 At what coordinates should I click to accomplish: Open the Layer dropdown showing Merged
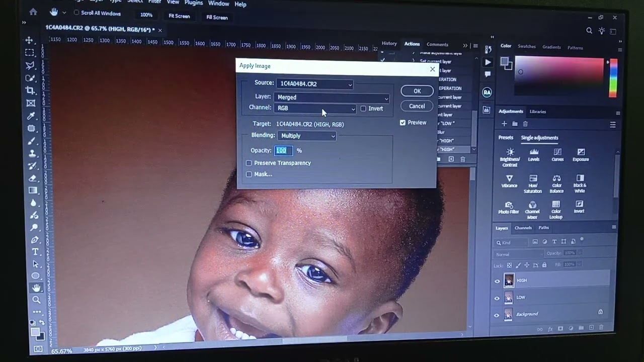(332, 98)
